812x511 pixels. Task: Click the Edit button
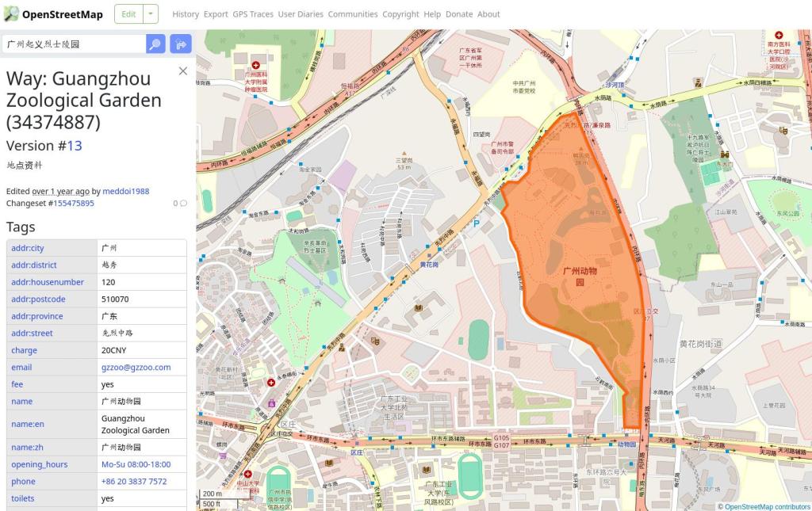click(128, 14)
